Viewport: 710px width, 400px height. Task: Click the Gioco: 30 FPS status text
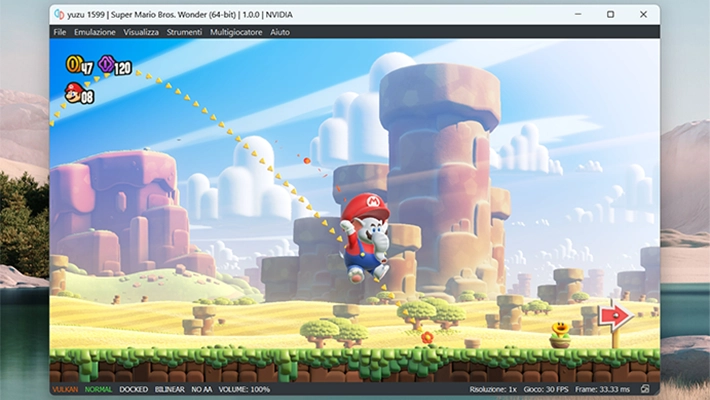[546, 389]
